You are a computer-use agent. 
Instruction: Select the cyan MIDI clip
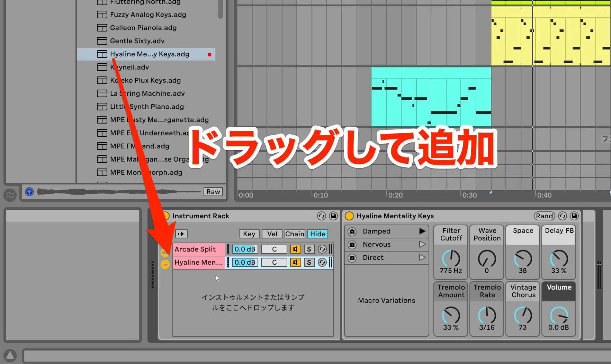431,97
